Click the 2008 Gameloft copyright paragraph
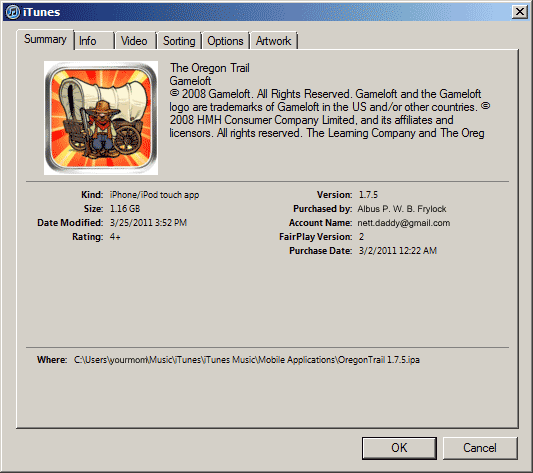This screenshot has height=473, width=533. coord(330,113)
